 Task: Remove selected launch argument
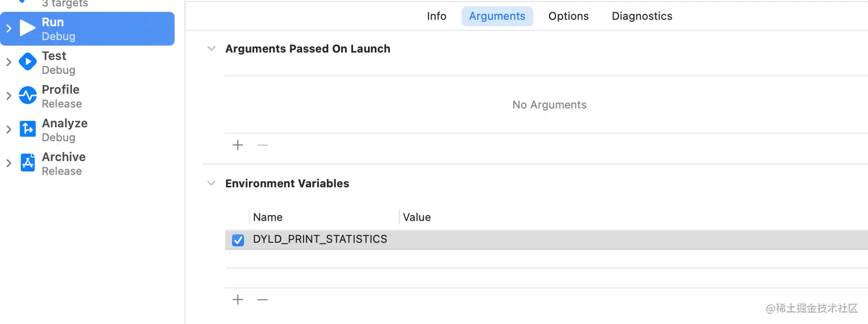click(262, 145)
